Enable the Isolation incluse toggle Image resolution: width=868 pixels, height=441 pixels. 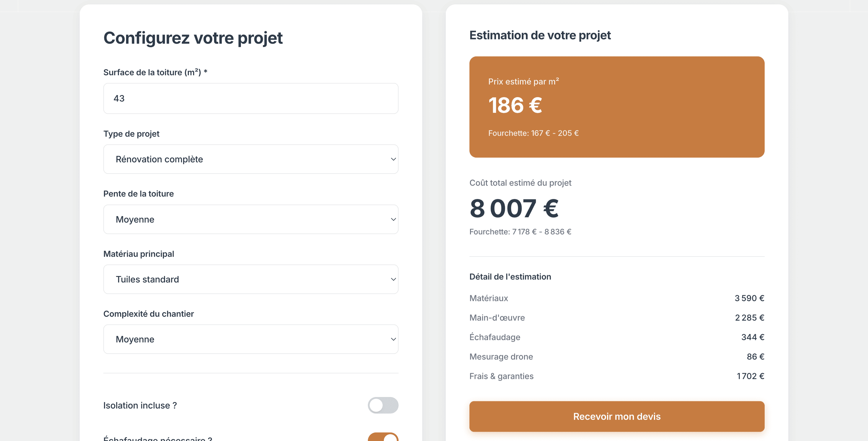(x=383, y=405)
